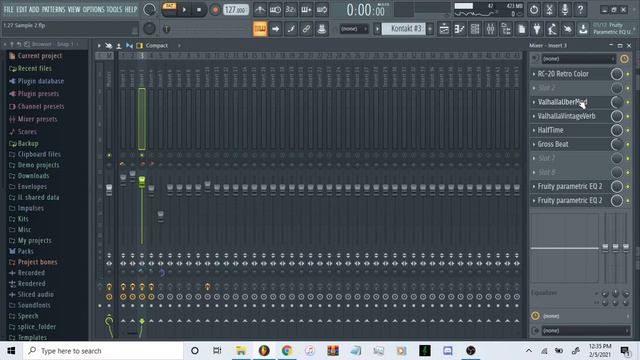Viewport: 640px width, 360px height.
Task: Toggle Slot 2 enable LED
Action: point(628,88)
